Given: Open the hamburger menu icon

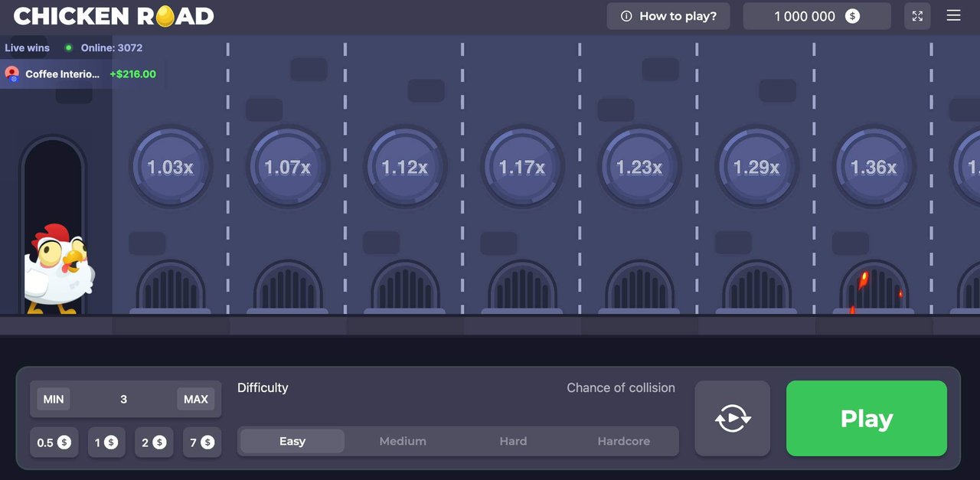Looking at the screenshot, I should [953, 16].
